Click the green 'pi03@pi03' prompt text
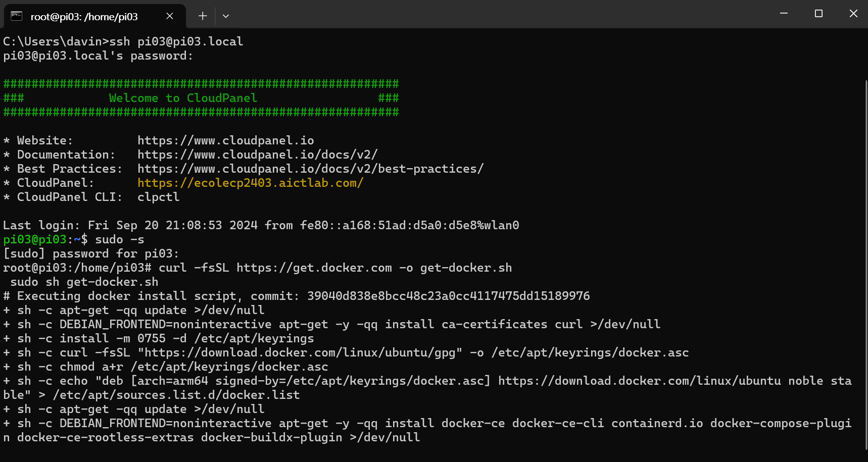 coord(35,239)
